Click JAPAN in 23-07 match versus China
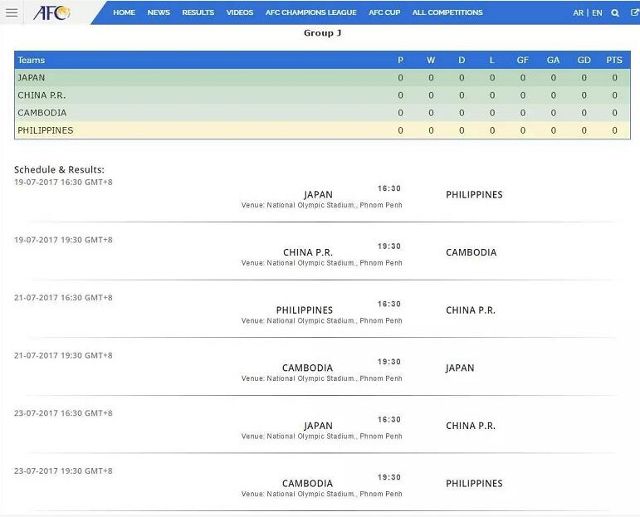The height and width of the screenshot is (517, 640). pyautogui.click(x=318, y=426)
